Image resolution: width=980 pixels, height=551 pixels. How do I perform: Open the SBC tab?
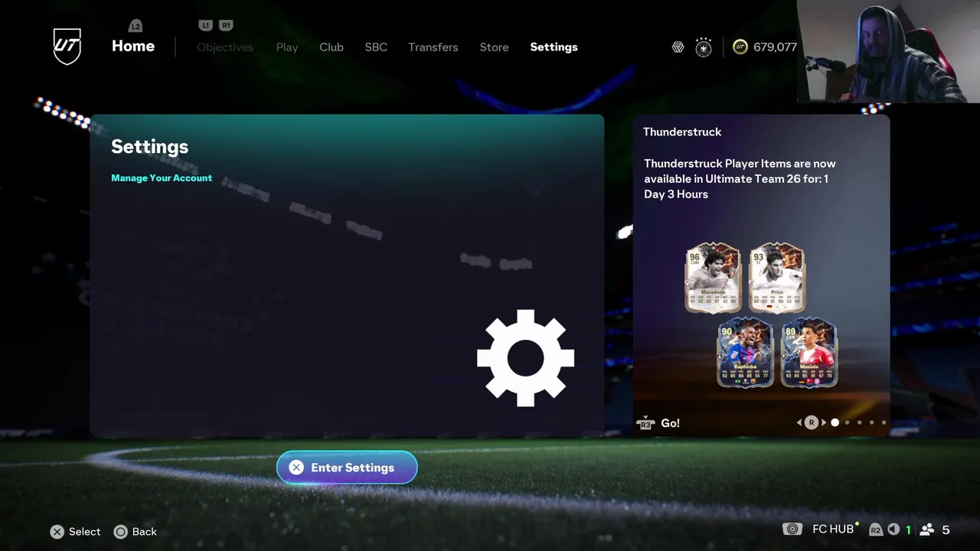click(x=376, y=47)
